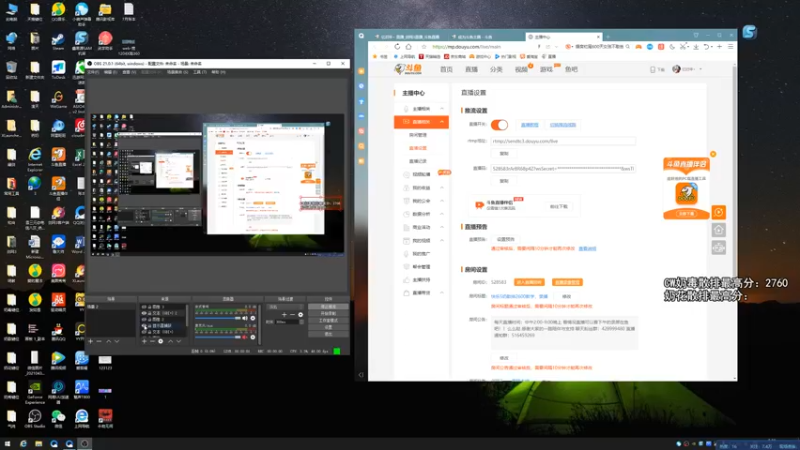
Task: Remove scene transition with minus icon
Action: [292, 315]
